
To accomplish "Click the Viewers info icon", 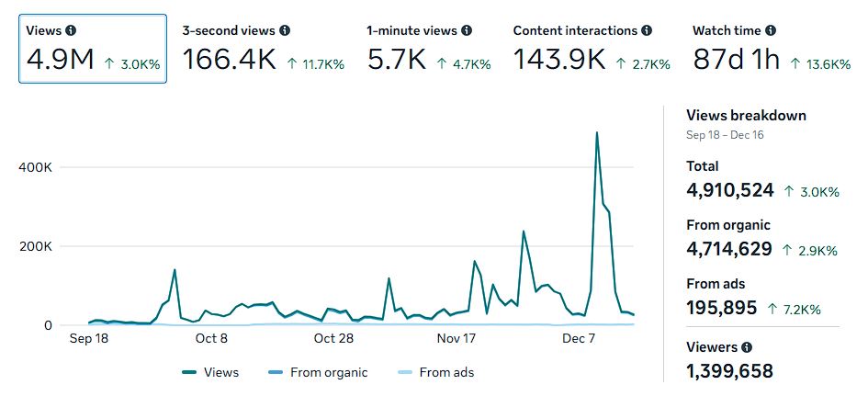I will click(x=747, y=347).
